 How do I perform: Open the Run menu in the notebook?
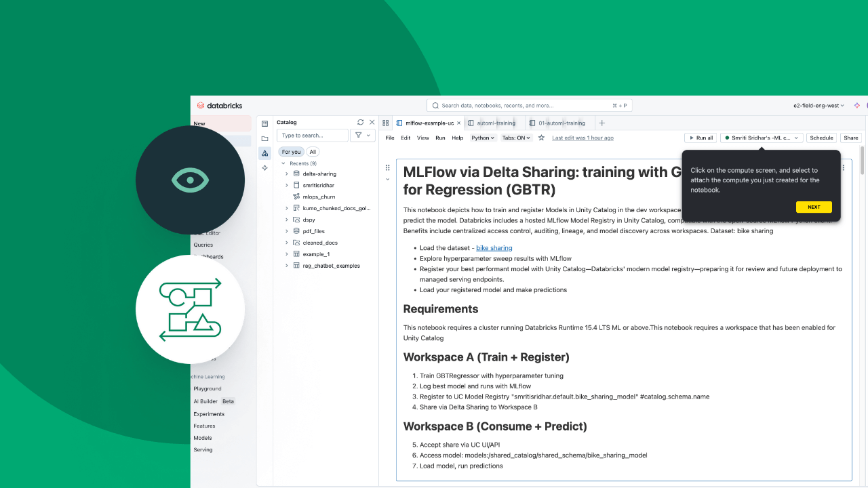(x=440, y=138)
